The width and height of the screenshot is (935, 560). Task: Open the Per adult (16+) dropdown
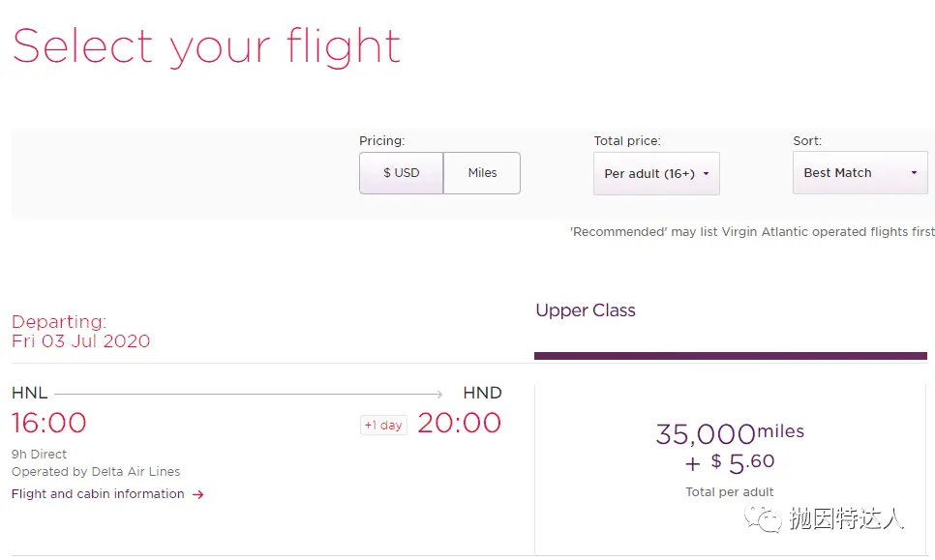(656, 173)
